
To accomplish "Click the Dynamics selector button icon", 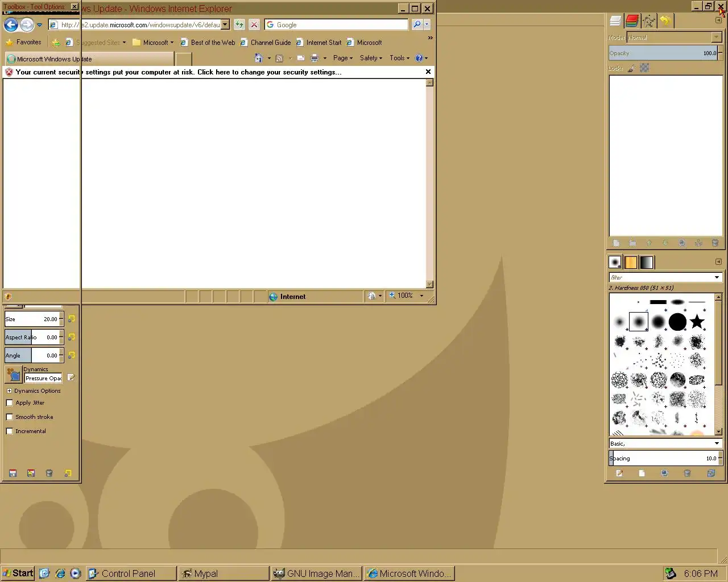I will (13, 375).
